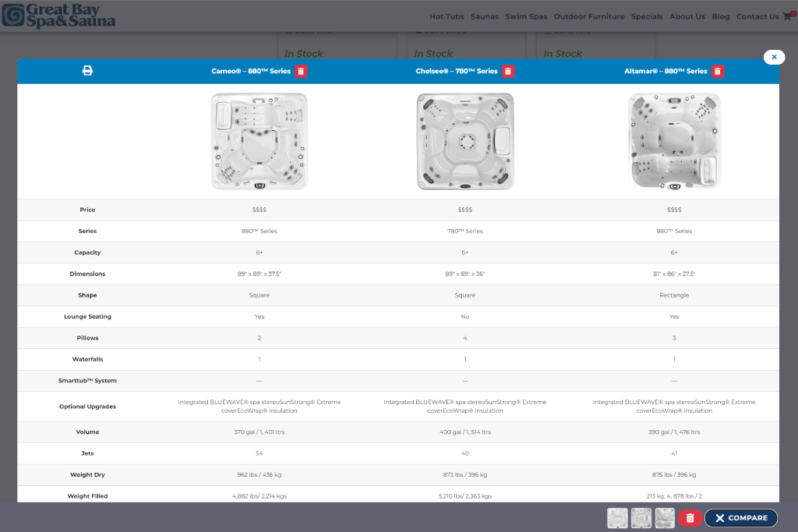Click Chelsee lounge seating value No
This screenshot has height=532, width=798.
(x=465, y=316)
